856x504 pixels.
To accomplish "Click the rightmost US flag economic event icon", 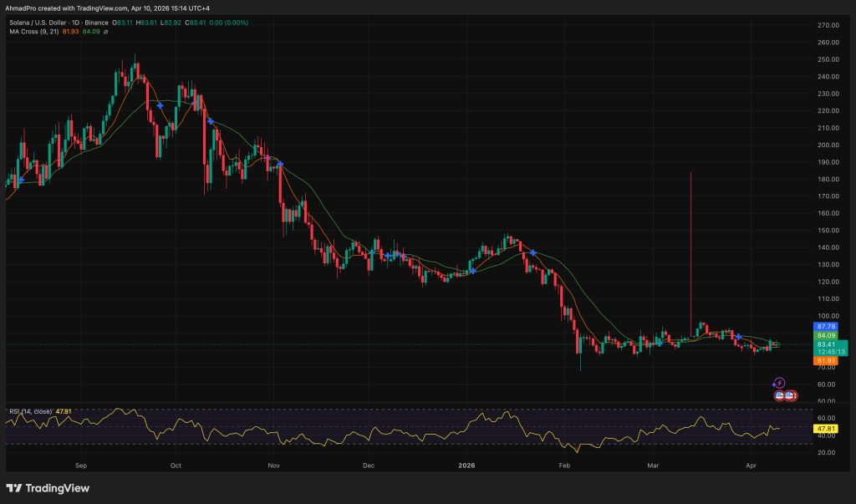I will pyautogui.click(x=790, y=395).
